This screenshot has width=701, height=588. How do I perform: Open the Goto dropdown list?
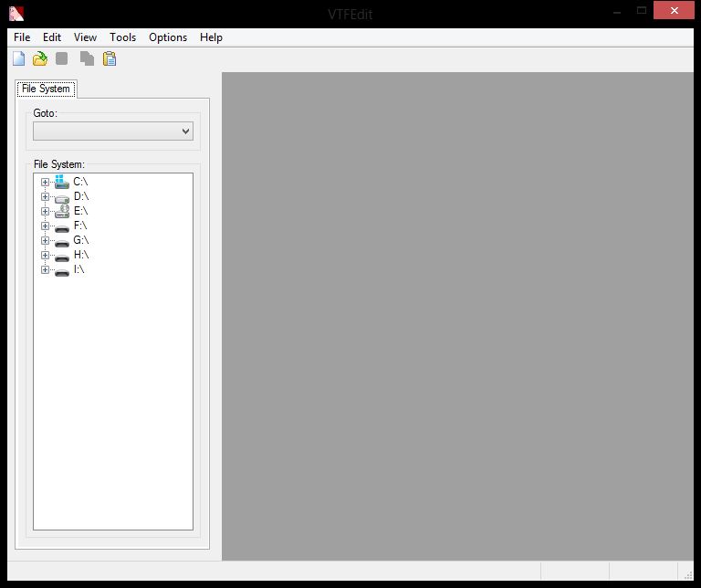[113, 131]
